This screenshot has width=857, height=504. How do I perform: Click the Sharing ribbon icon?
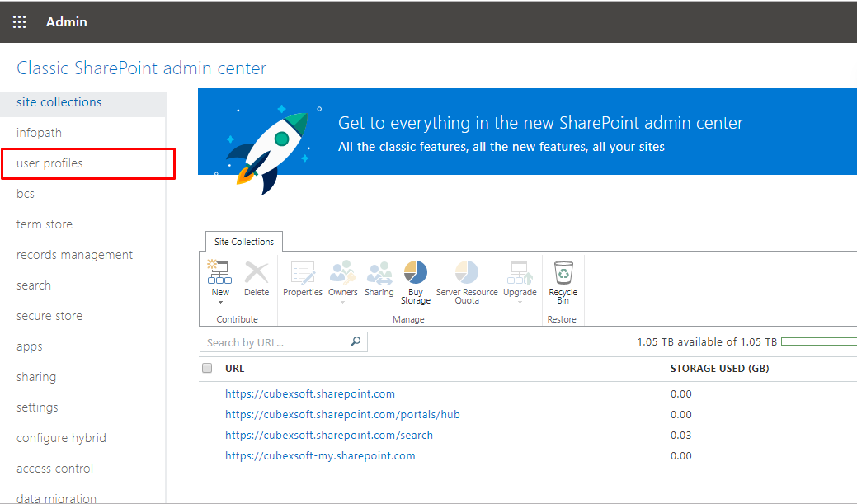(379, 272)
